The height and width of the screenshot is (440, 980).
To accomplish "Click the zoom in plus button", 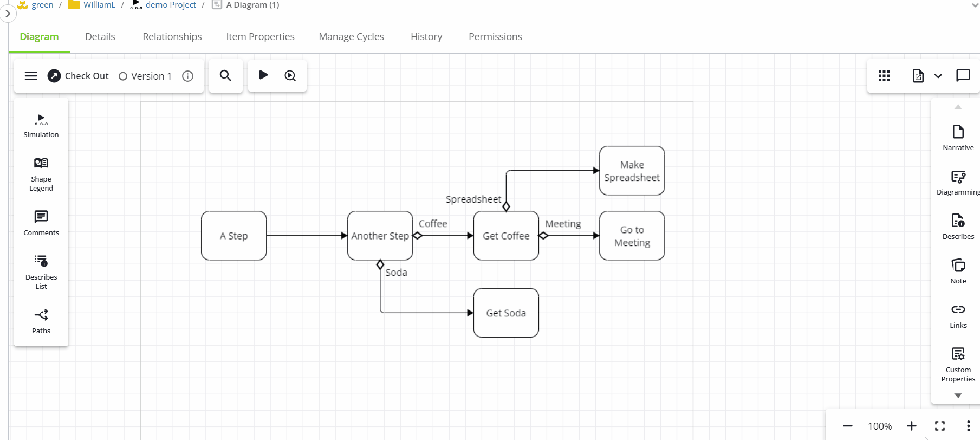I will (x=912, y=426).
